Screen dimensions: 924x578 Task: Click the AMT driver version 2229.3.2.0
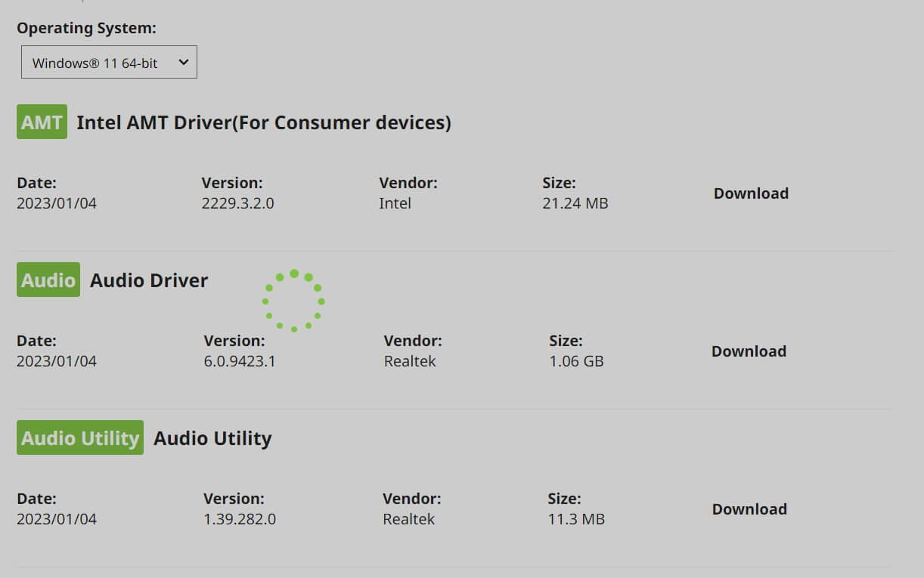coord(238,203)
